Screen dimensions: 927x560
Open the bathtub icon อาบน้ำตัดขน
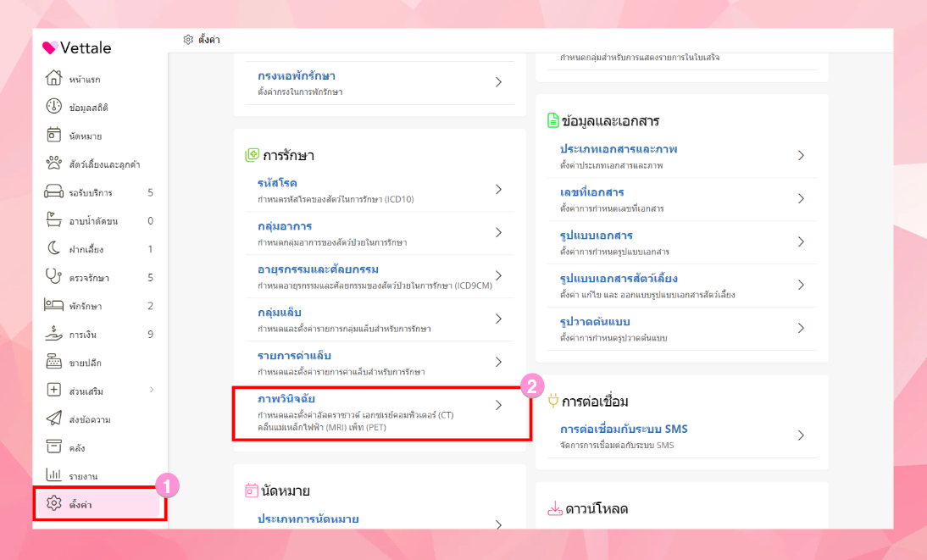coord(53,220)
